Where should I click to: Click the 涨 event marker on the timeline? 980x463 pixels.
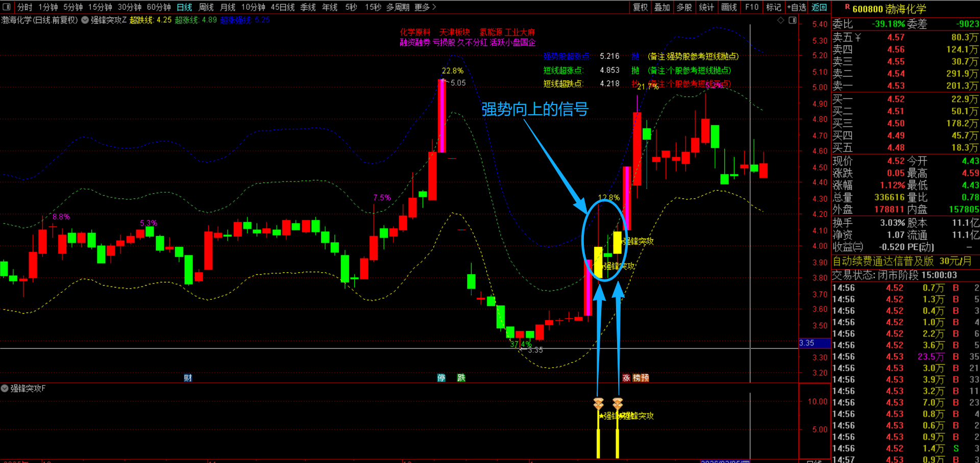(626, 378)
